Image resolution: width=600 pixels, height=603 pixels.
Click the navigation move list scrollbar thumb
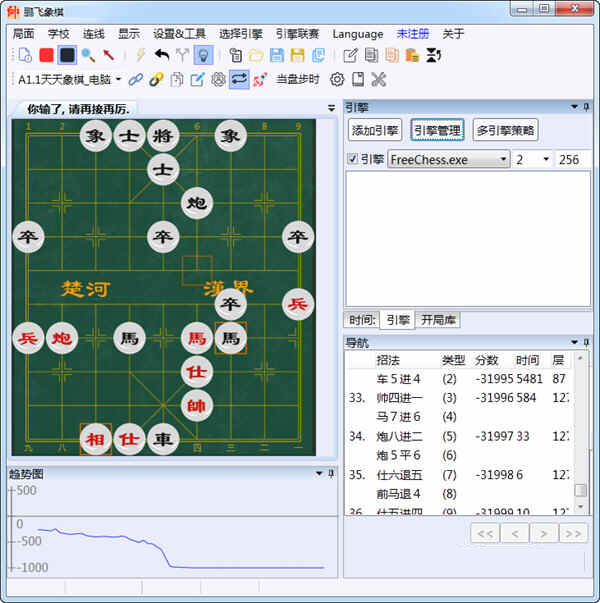[x=580, y=490]
